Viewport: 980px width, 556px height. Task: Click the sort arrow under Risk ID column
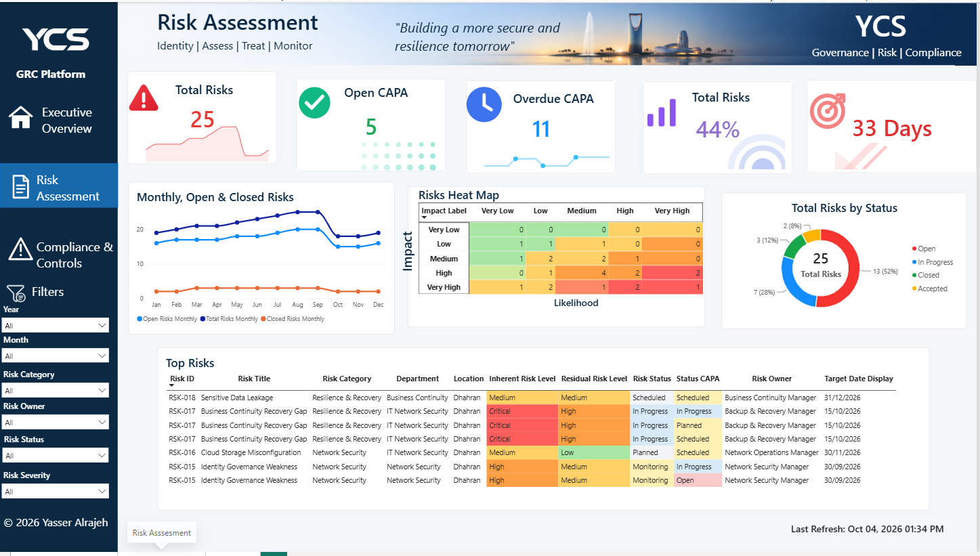172,386
